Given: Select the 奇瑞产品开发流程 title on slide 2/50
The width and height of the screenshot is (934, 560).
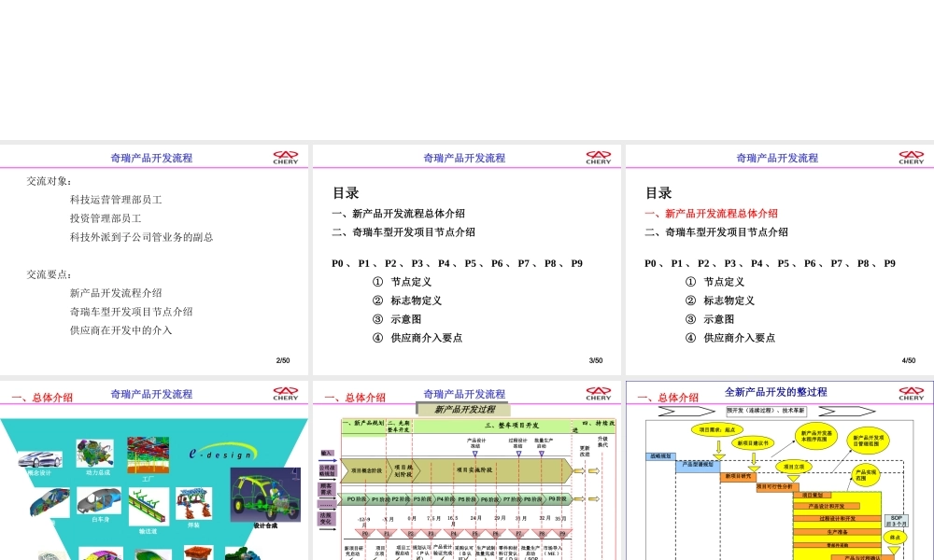Looking at the screenshot, I should 151,158.
